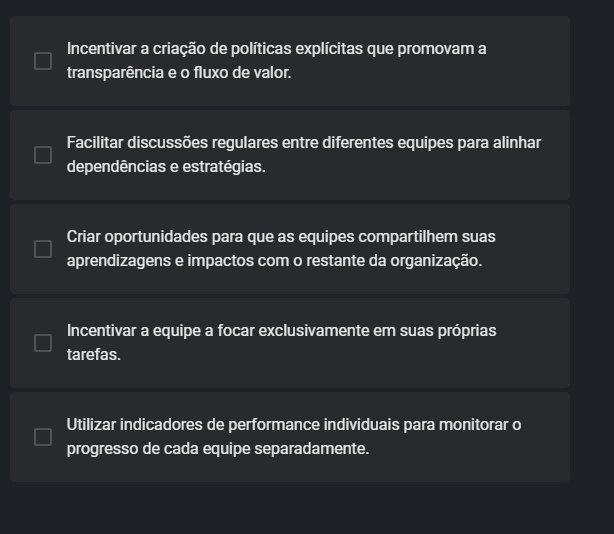The image size is (614, 534).
Task: Click the line 'transparência e o fluxo de valor.'
Action: coord(179,73)
